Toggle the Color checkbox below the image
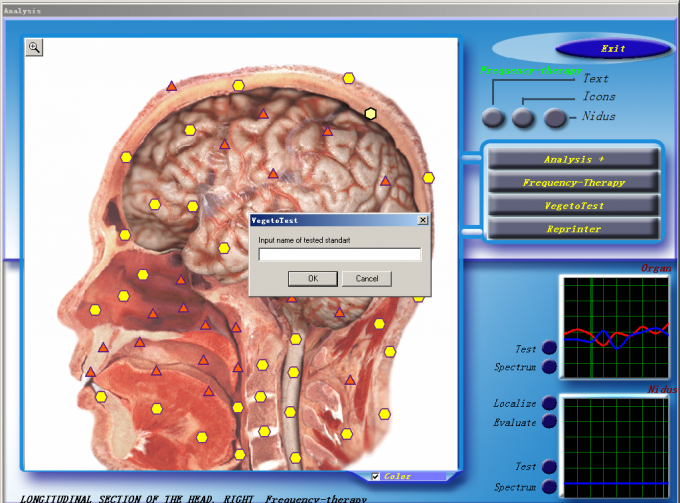The height and width of the screenshot is (503, 680). point(376,477)
